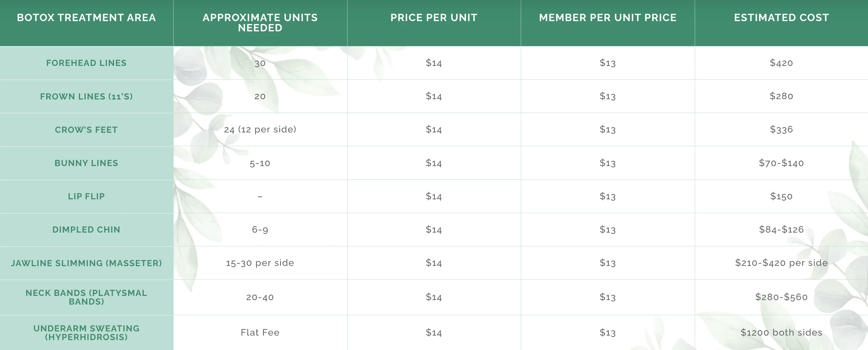Image resolution: width=868 pixels, height=350 pixels.
Task: Click the $70-$140 bunny lines cost
Action: coord(781,163)
